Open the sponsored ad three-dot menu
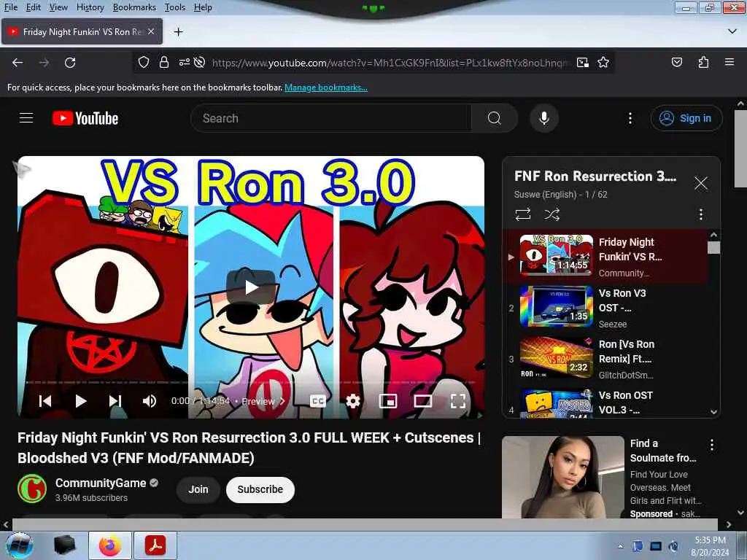 point(712,445)
